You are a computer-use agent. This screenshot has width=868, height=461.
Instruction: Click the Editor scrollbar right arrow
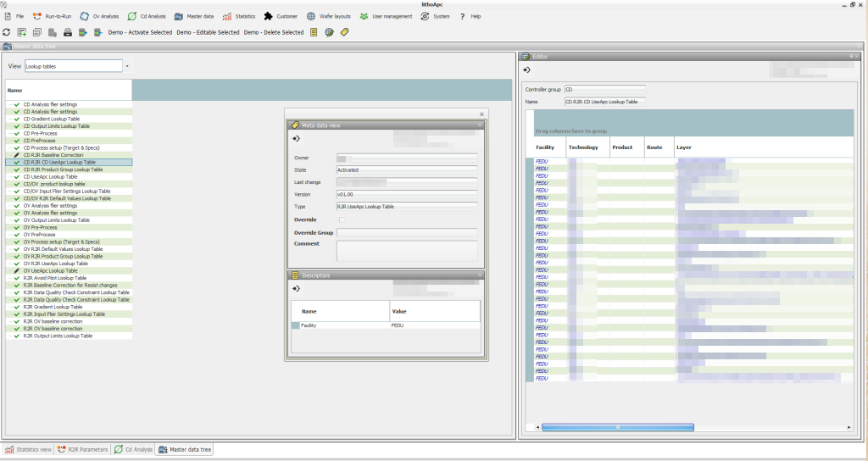point(849,427)
